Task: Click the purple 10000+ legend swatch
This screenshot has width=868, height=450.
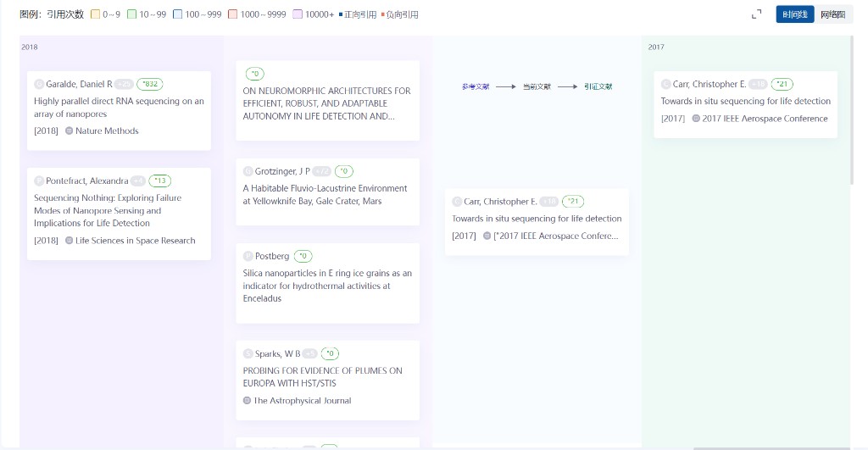Action: pos(298,14)
